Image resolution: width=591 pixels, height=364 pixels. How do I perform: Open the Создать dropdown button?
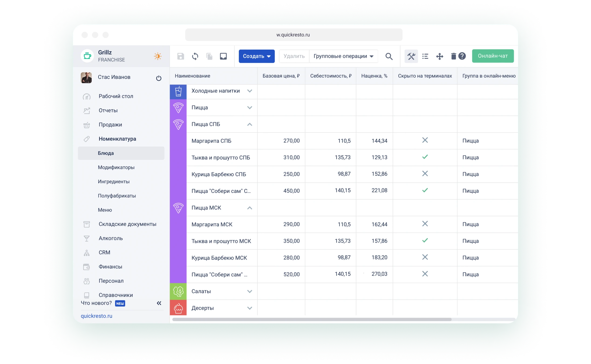tap(256, 56)
